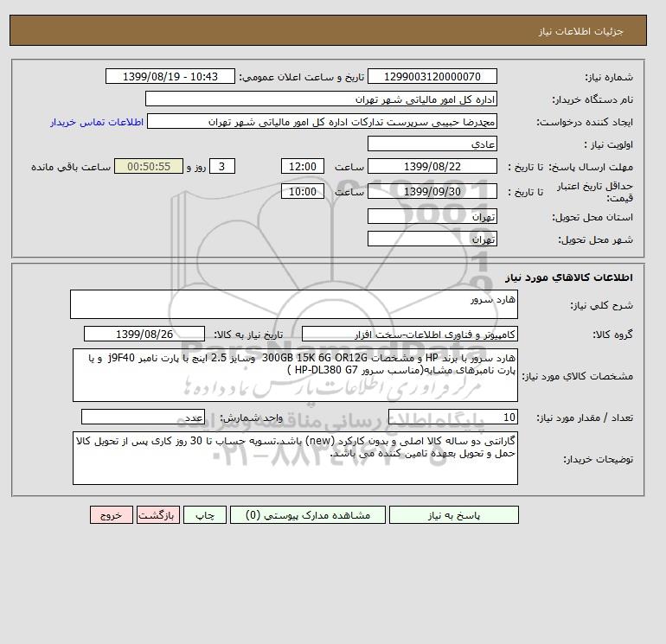The width and height of the screenshot is (666, 644).
Task: Click the چاپ print button
Action: click(205, 515)
